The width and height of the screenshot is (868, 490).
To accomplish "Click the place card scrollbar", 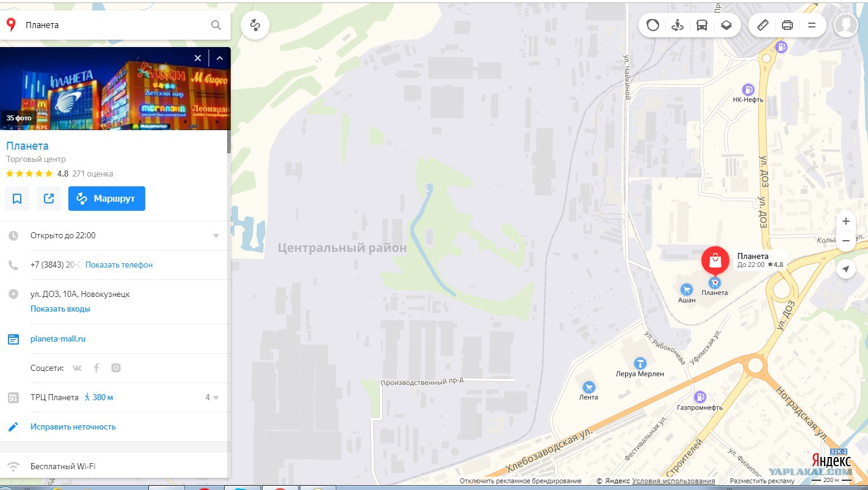I will pos(229,142).
